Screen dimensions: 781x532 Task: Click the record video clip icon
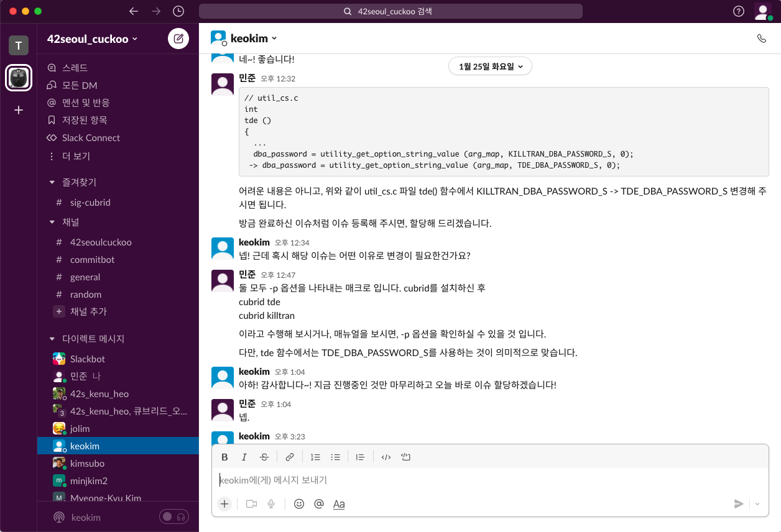point(251,504)
